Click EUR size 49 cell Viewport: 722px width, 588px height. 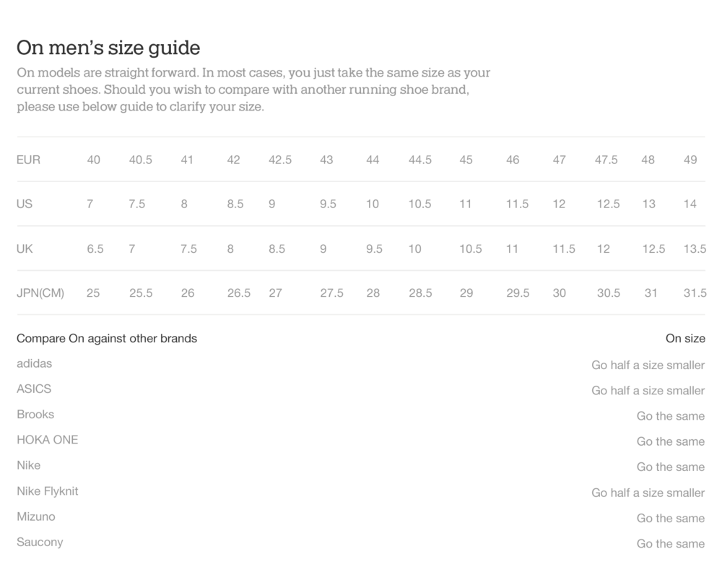tap(690, 160)
